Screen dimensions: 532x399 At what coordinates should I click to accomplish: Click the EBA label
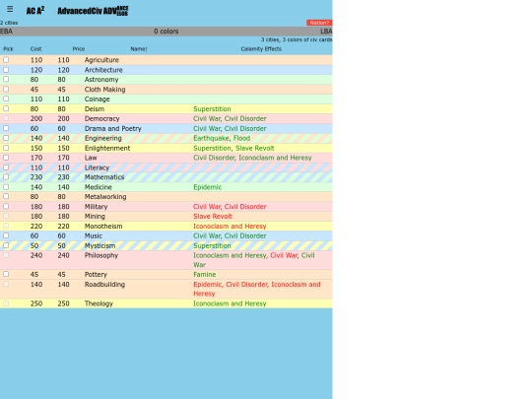(6, 32)
